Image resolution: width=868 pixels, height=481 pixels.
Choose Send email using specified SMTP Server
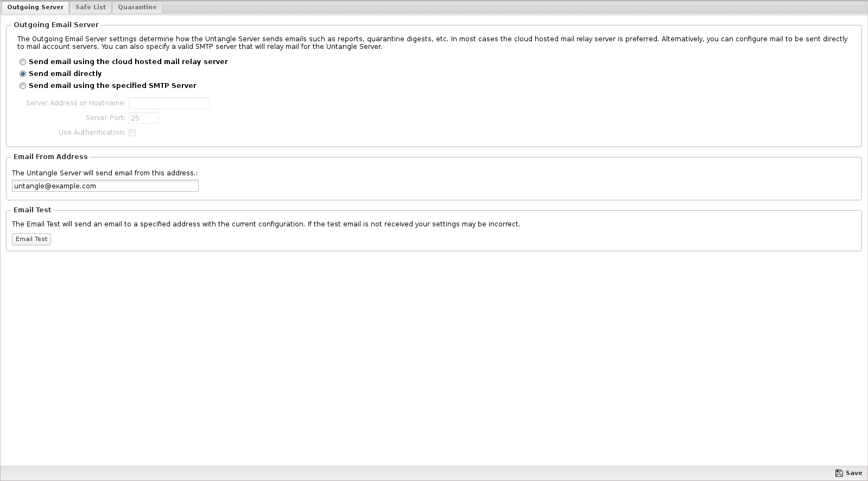(x=23, y=86)
